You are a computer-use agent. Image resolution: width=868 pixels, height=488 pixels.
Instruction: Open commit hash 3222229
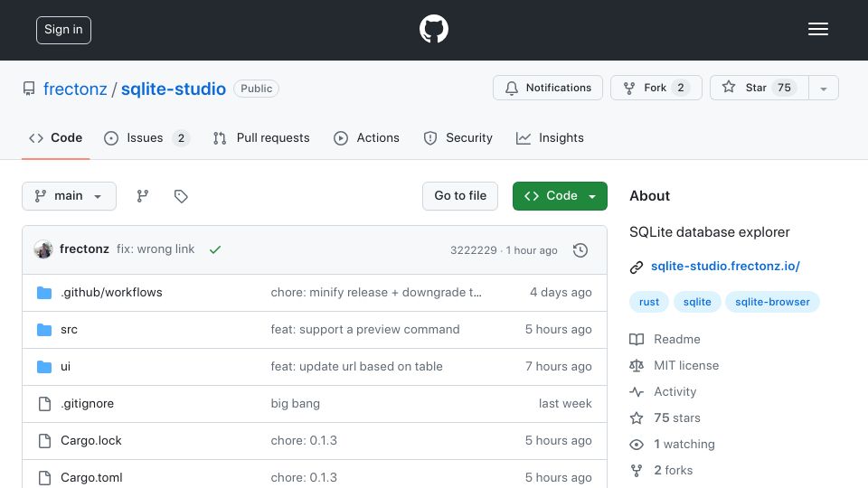click(x=473, y=250)
